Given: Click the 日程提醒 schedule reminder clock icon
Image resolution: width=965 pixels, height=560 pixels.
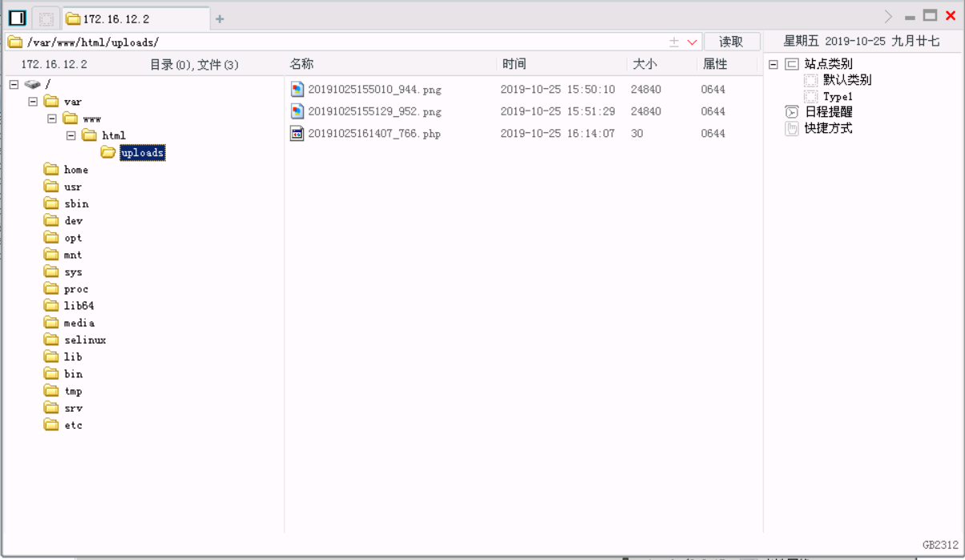Looking at the screenshot, I should point(790,112).
